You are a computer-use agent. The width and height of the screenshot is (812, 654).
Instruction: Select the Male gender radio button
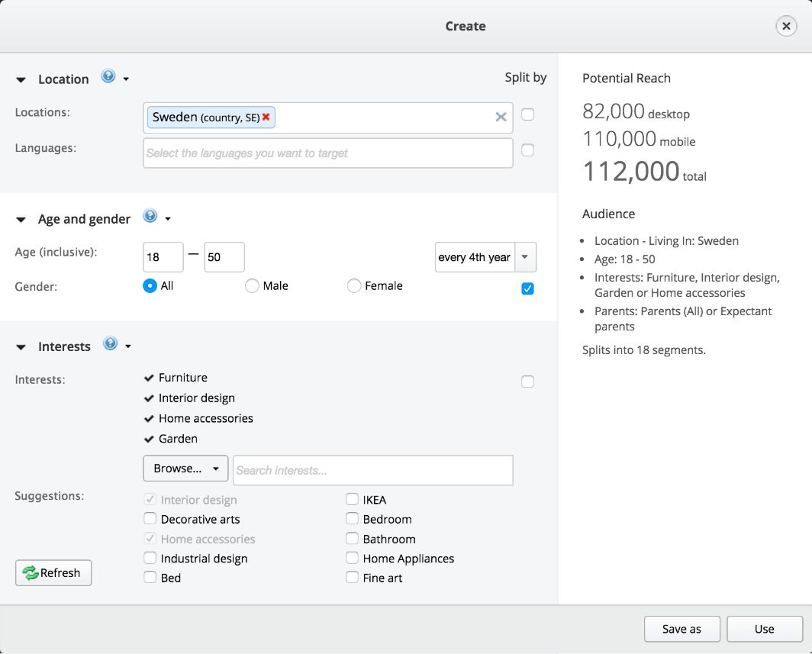pos(252,286)
